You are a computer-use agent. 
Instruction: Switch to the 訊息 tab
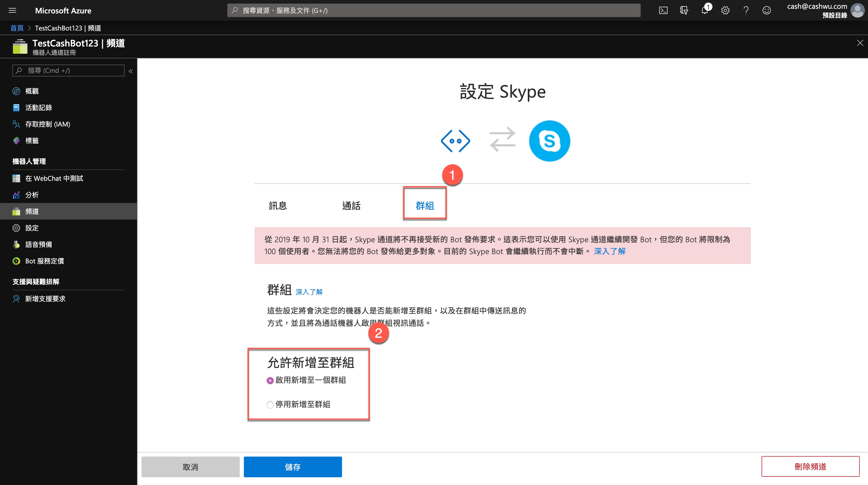pyautogui.click(x=278, y=206)
